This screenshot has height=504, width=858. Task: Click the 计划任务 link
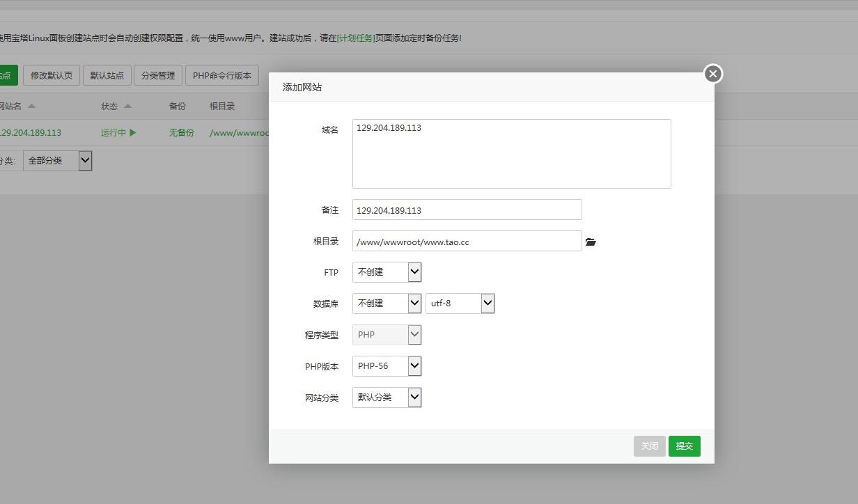(356, 38)
